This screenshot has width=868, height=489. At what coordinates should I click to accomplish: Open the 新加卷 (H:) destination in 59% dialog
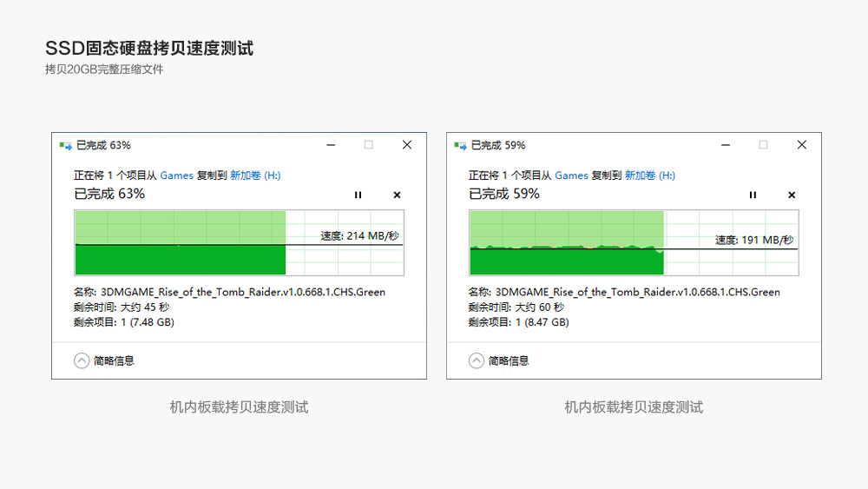pos(649,175)
